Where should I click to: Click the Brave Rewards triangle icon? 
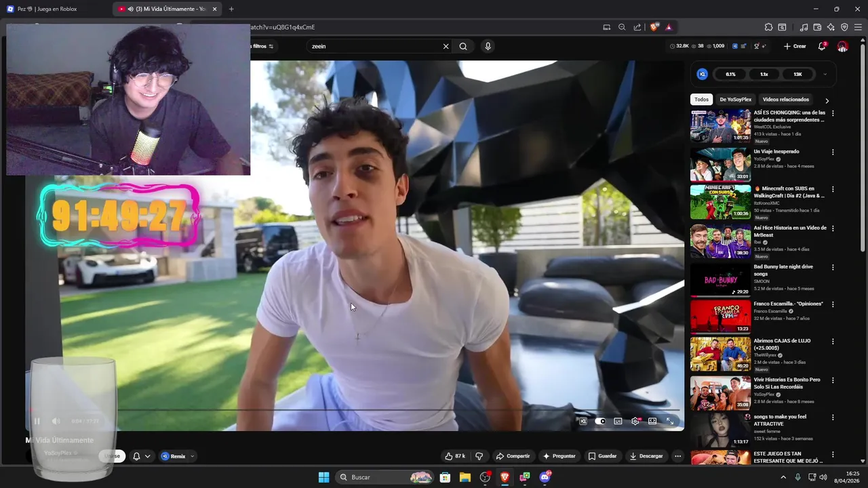pos(669,27)
